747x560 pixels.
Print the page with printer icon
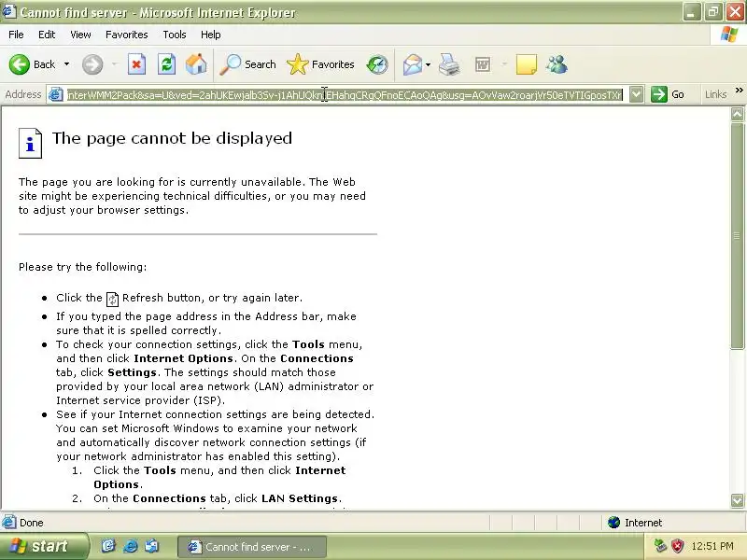point(449,64)
